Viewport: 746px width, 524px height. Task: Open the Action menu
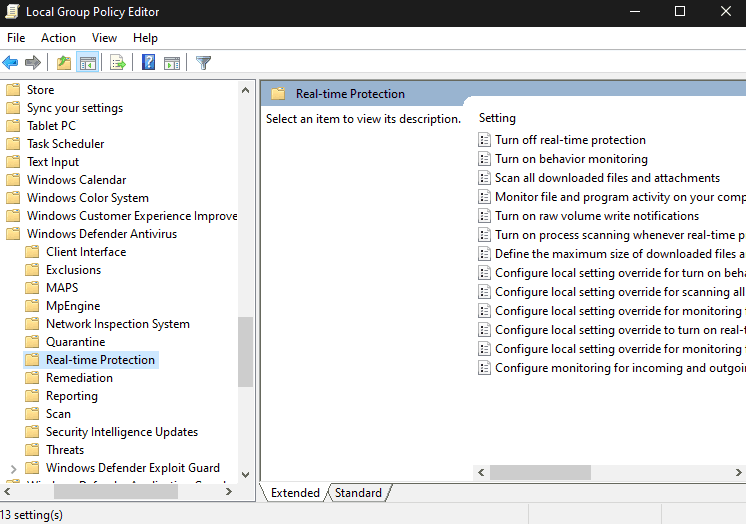click(x=58, y=38)
